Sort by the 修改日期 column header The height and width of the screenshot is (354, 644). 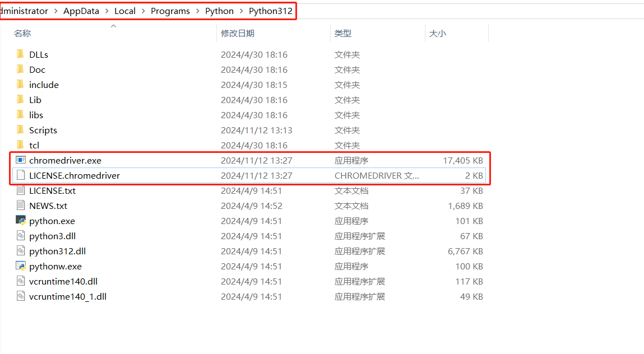(238, 33)
